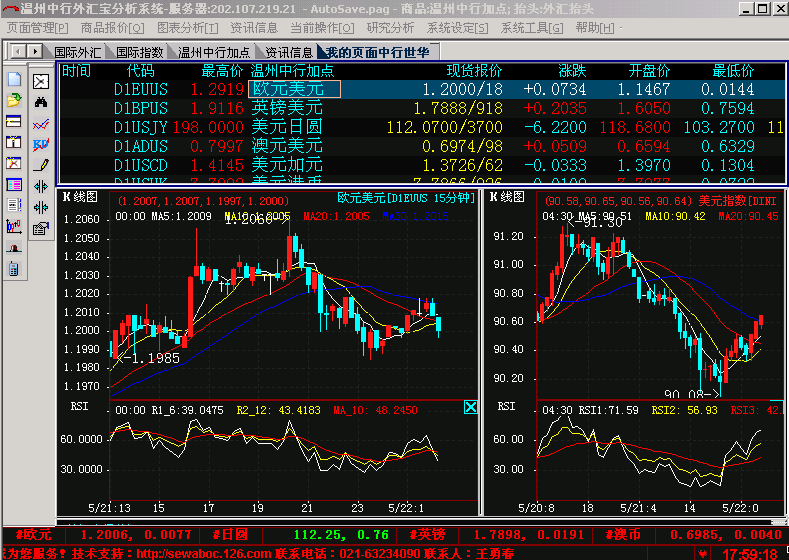The height and width of the screenshot is (560, 789).
Task: Click the new blank page icon
Action: [x=14, y=80]
